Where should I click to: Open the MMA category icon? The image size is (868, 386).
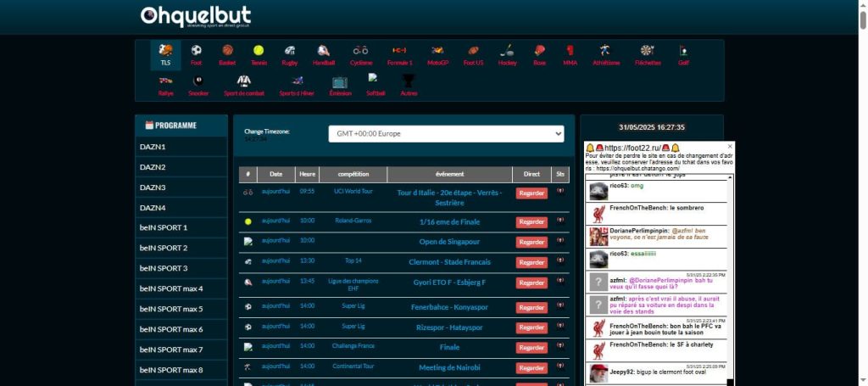pos(570,50)
